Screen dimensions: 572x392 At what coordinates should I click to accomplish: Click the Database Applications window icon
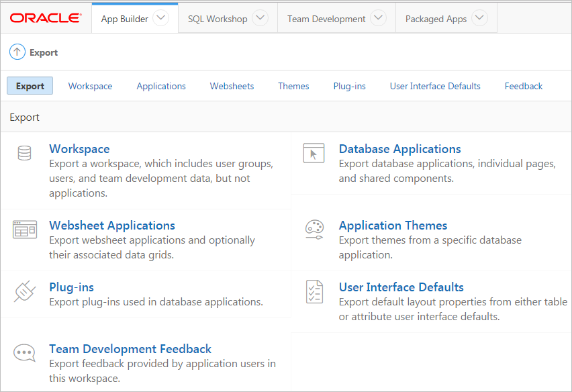314,153
